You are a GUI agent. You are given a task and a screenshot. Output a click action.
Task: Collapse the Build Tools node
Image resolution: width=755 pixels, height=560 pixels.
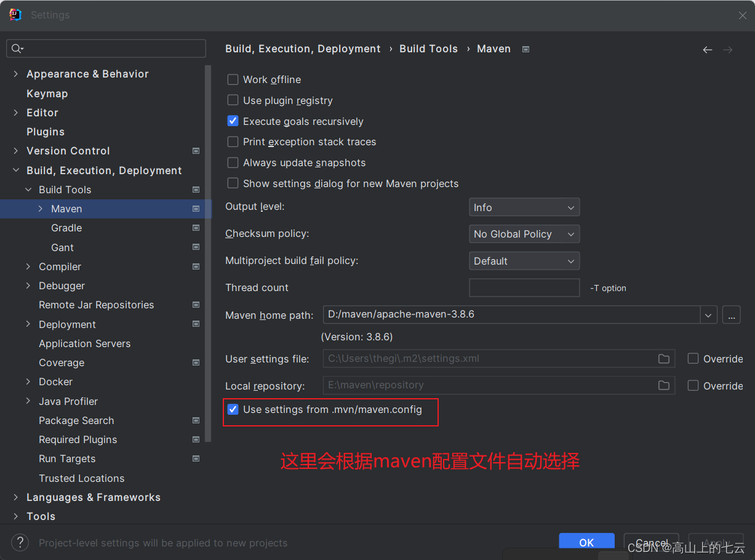coord(28,190)
